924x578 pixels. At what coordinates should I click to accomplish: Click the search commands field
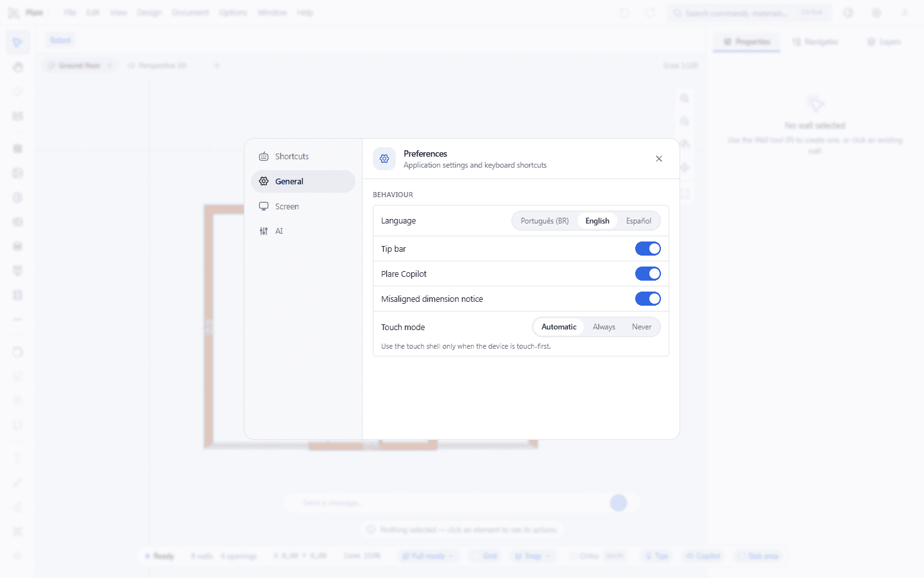pyautogui.click(x=749, y=13)
